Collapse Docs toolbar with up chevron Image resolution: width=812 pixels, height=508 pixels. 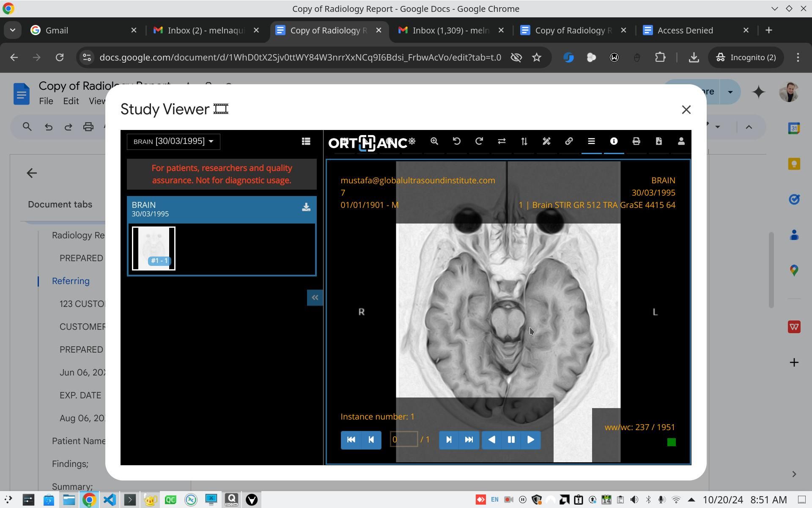pos(749,127)
